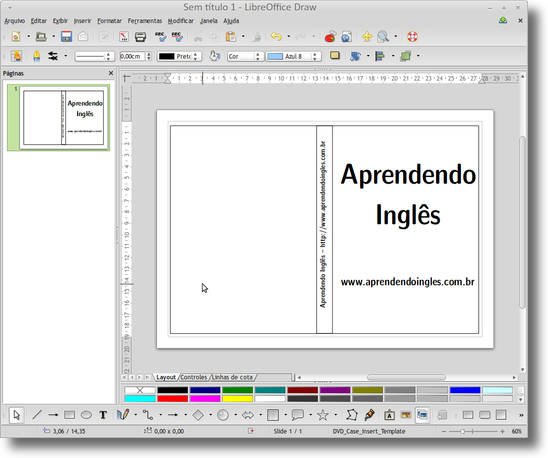Click the Area fill paint bucket icon

pos(215,56)
